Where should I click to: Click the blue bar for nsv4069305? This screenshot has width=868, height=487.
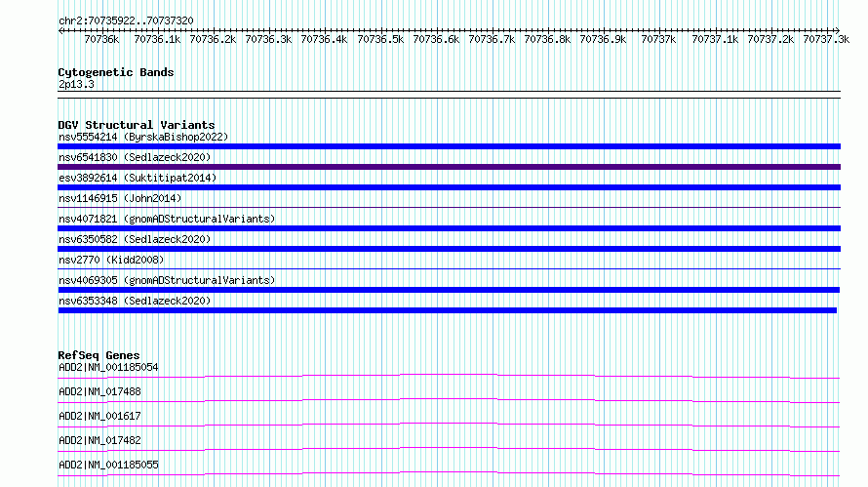tap(449, 290)
